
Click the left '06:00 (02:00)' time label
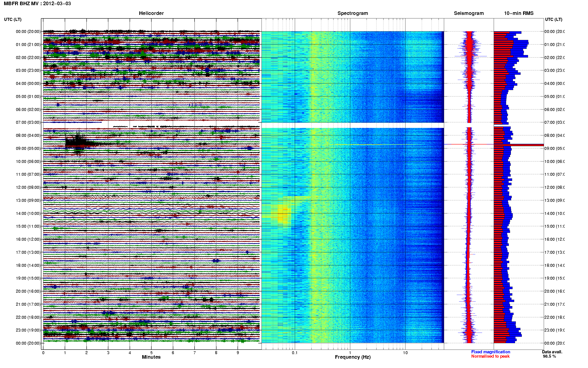28,109
